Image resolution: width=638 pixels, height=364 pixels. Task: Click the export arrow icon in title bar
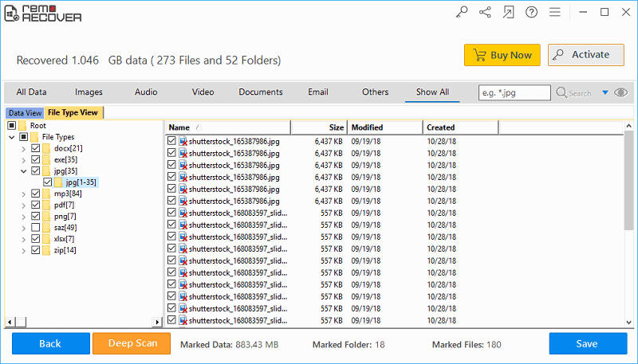508,13
